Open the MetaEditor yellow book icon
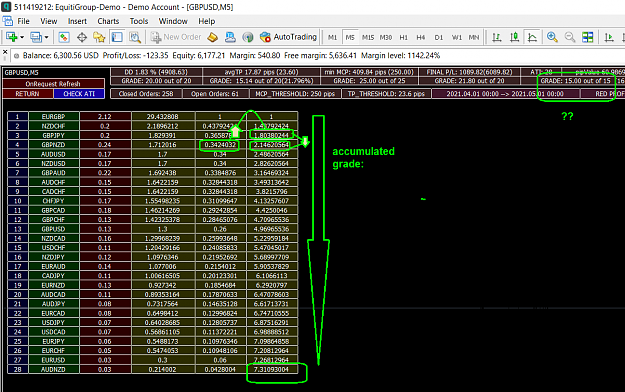 213,37
